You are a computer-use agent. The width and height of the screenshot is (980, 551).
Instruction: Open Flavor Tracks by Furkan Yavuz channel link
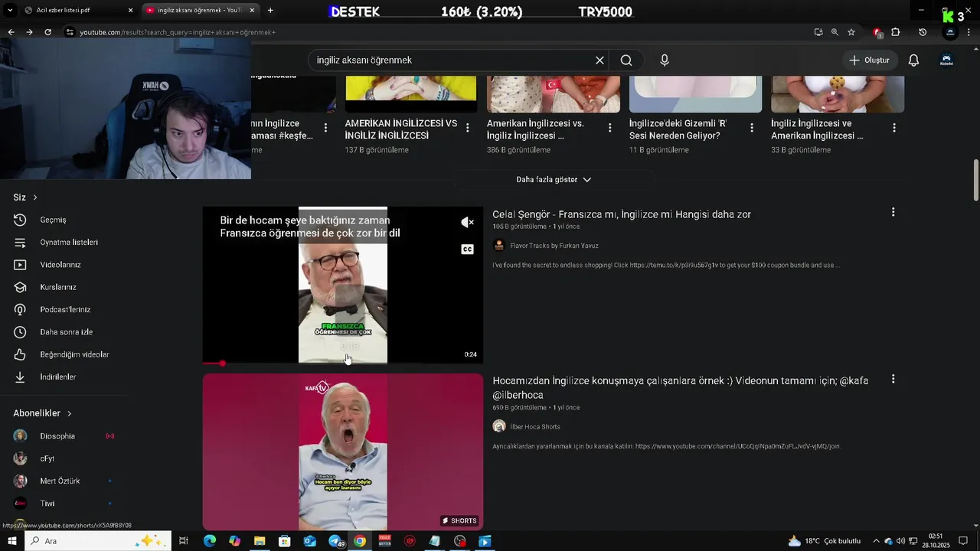(x=554, y=246)
